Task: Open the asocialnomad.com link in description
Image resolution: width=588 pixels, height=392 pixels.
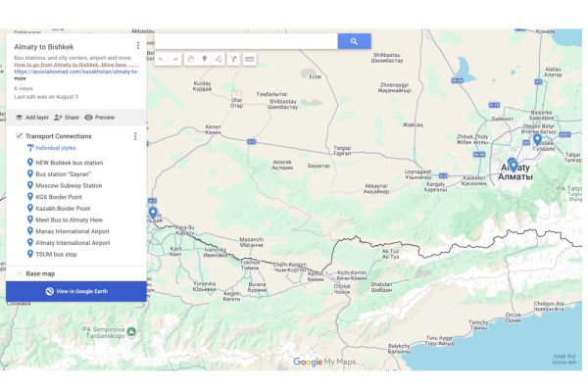Action: [x=76, y=72]
